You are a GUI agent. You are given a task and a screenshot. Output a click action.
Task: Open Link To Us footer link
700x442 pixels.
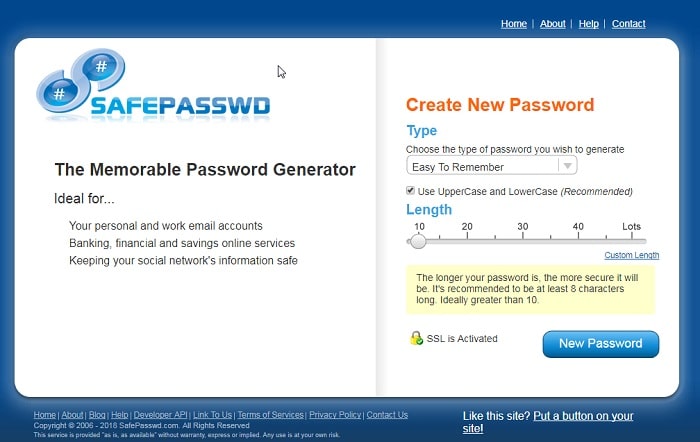(x=212, y=415)
